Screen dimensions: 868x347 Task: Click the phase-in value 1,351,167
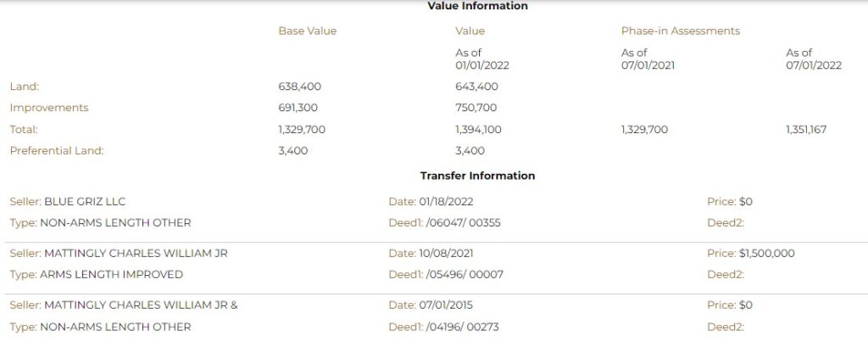pyautogui.click(x=806, y=130)
